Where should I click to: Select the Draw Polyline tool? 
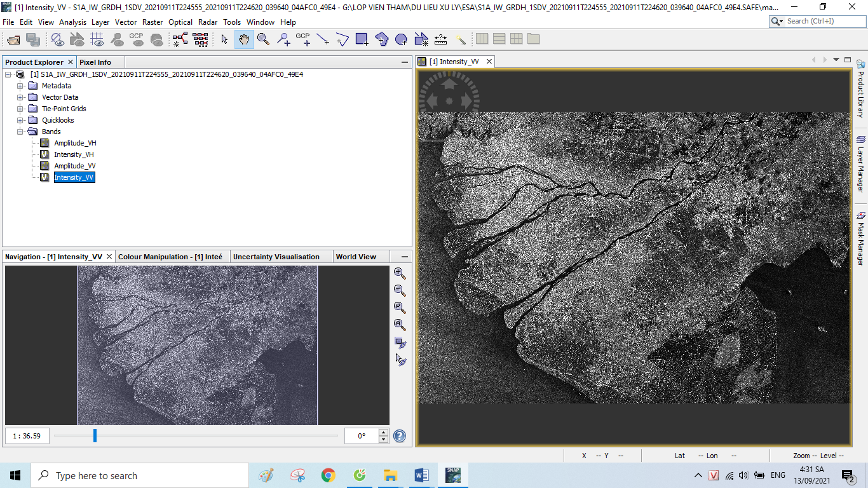tap(342, 39)
